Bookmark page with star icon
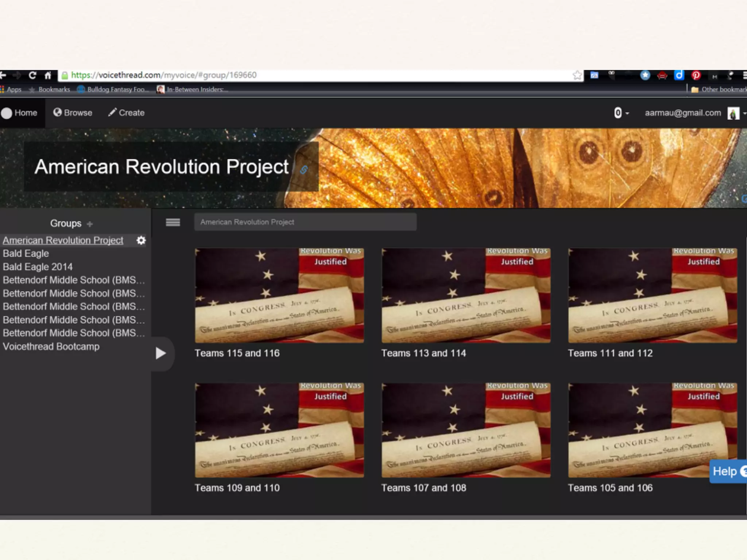747x560 pixels. coord(577,75)
